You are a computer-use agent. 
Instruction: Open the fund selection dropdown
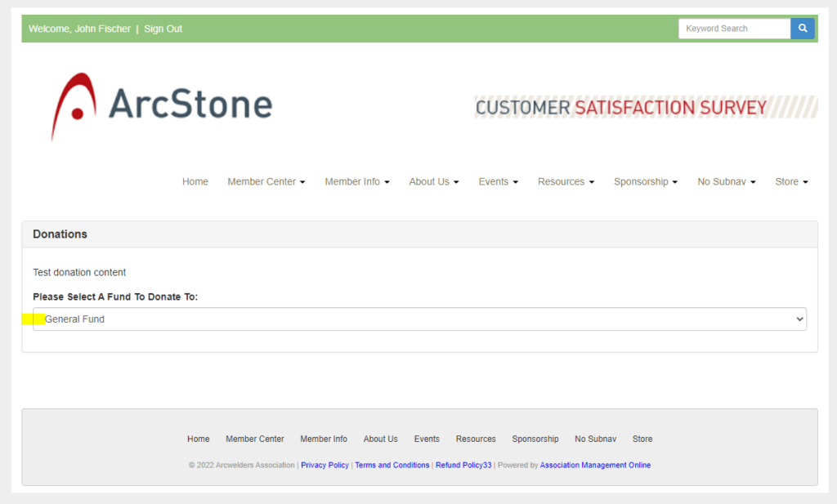419,319
